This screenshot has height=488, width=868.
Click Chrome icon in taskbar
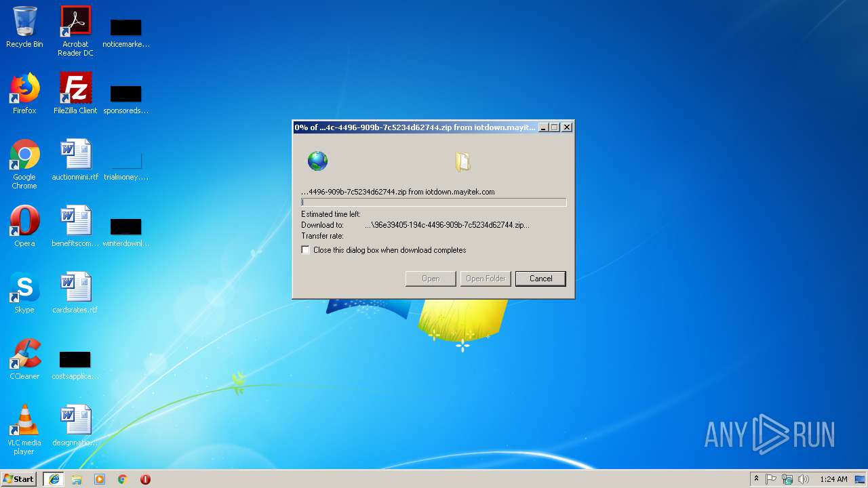(122, 479)
